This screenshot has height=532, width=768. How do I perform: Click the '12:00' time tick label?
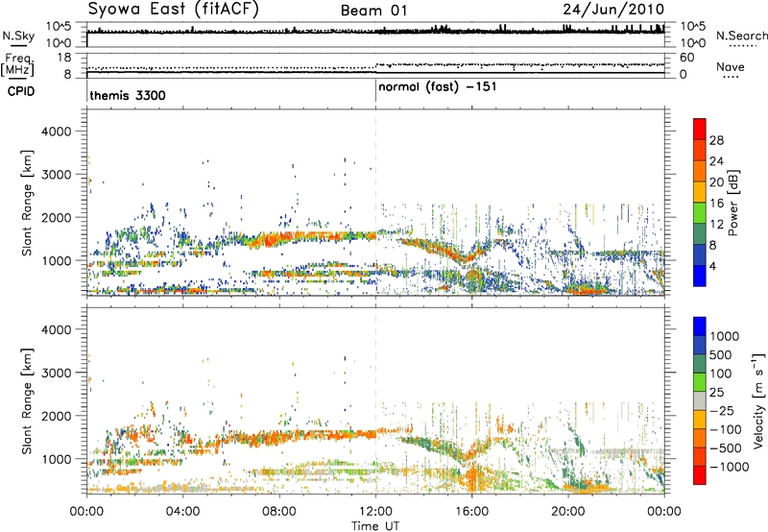click(x=375, y=512)
